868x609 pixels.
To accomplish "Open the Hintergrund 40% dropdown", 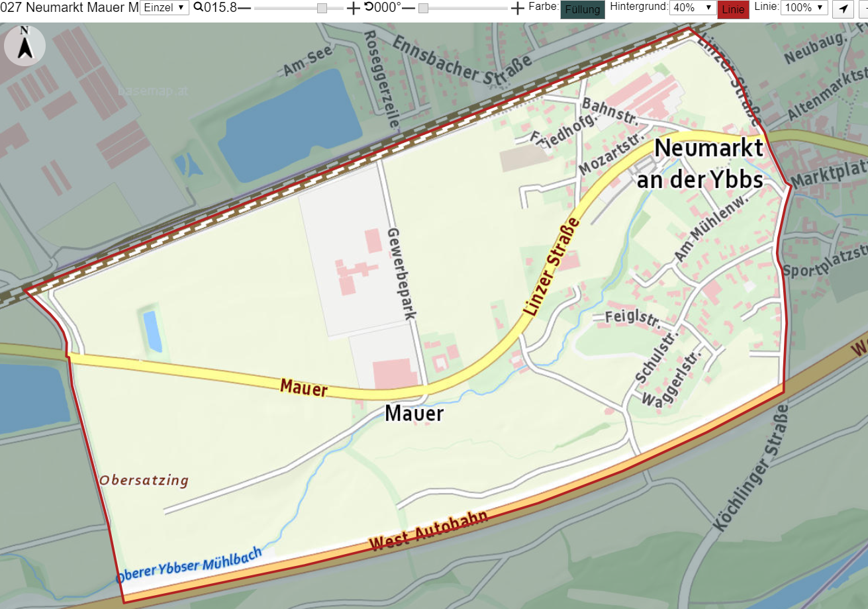I will coord(693,8).
